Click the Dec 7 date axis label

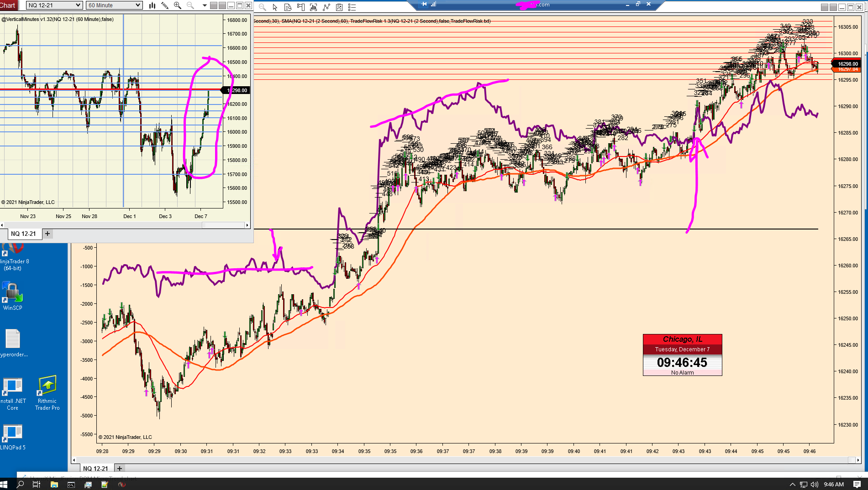(x=201, y=216)
